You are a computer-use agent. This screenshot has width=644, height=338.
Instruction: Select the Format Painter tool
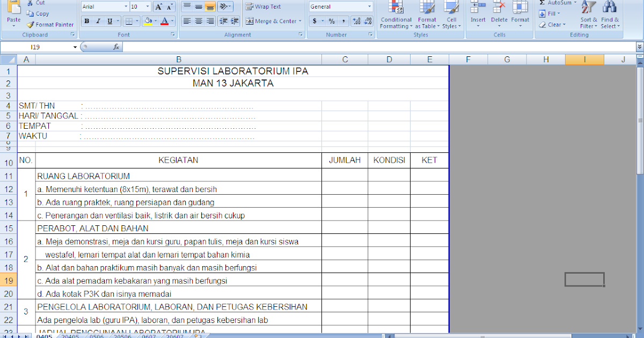(x=50, y=24)
